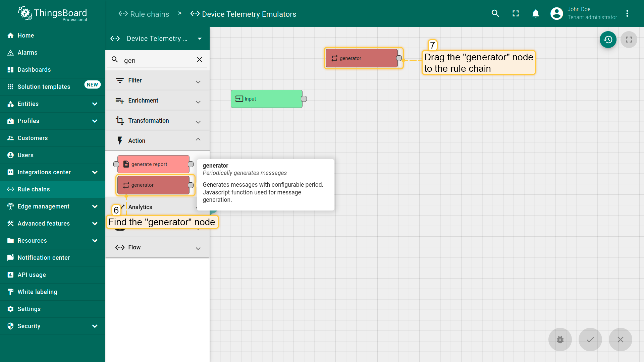The width and height of the screenshot is (644, 362).
Task: Open the Device Telemetry rule chain dropdown
Action: [200, 39]
